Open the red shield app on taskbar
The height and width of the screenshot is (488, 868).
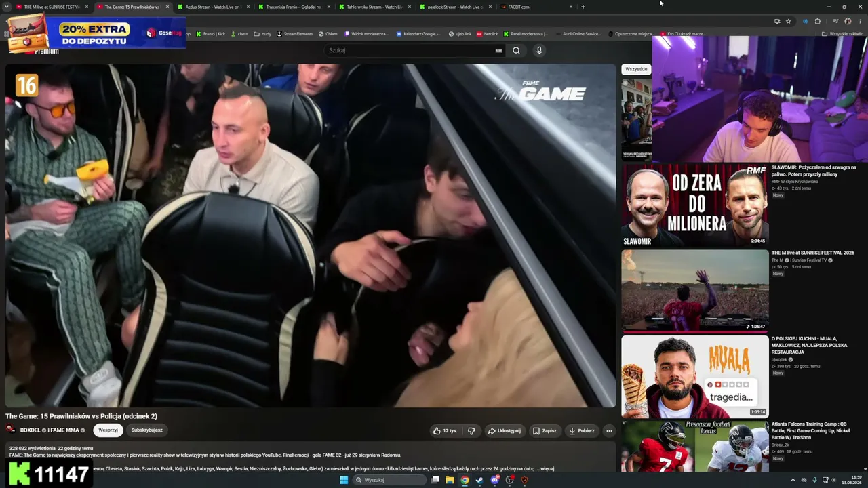(x=524, y=480)
